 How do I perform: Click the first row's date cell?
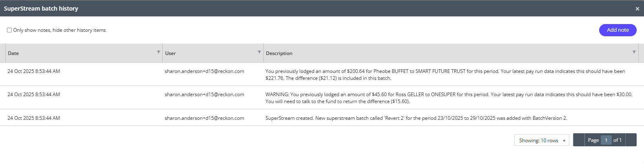click(34, 71)
